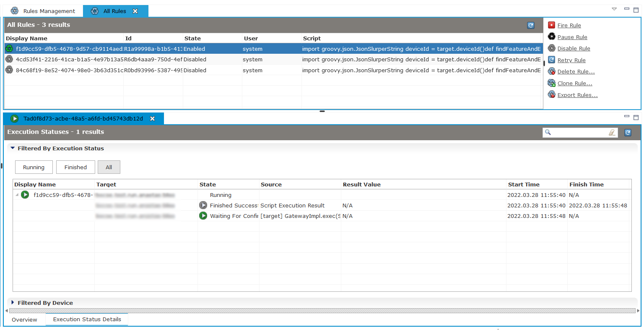Sort executions by Finish Time column

click(599, 184)
